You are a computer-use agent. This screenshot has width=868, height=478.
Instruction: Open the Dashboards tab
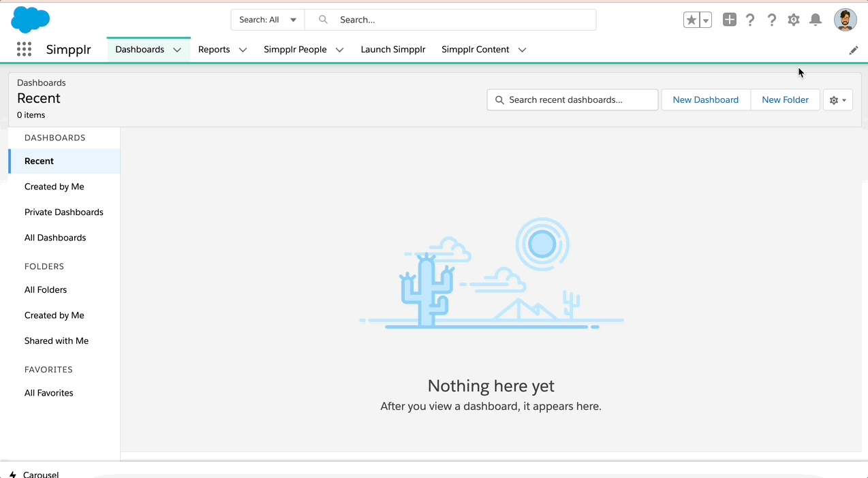pyautogui.click(x=140, y=50)
